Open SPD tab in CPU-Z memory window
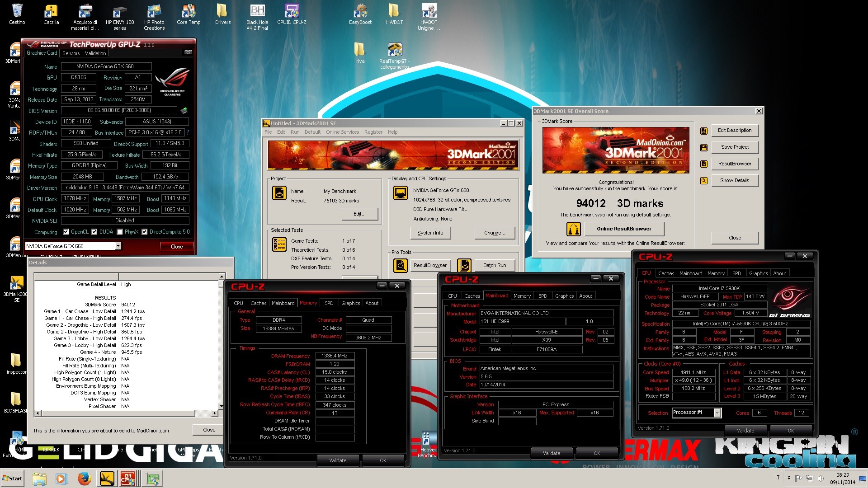 329,303
